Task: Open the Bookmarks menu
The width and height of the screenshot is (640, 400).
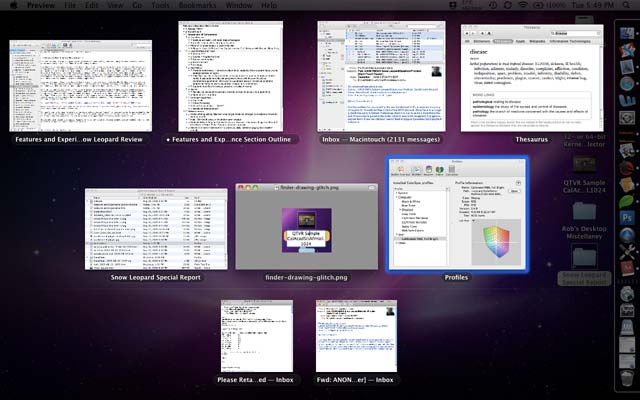Action: click(x=198, y=5)
